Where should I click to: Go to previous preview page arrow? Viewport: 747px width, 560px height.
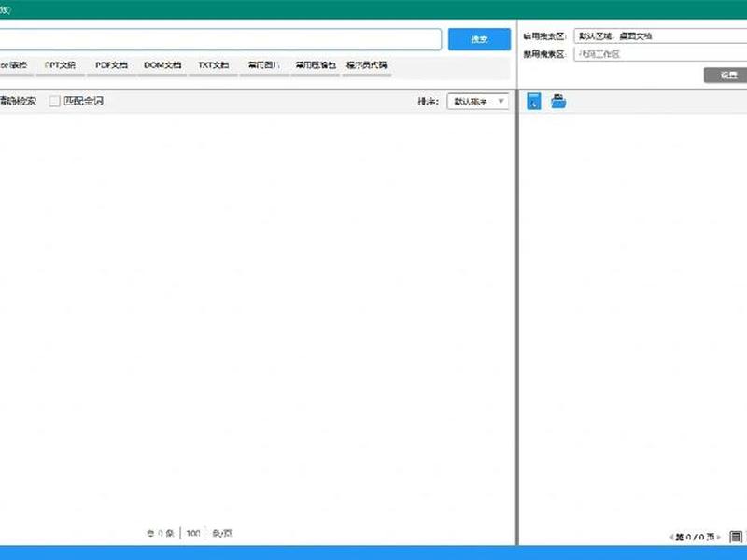click(671, 538)
